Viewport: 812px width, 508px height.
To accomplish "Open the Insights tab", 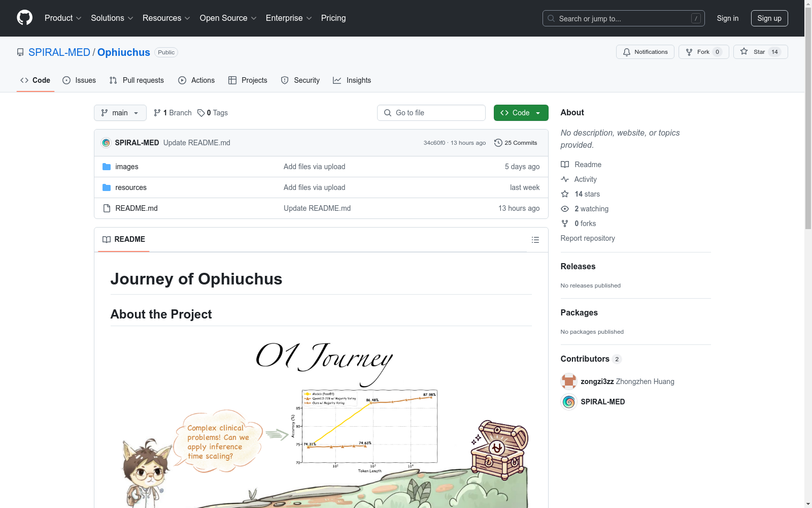I will point(352,80).
